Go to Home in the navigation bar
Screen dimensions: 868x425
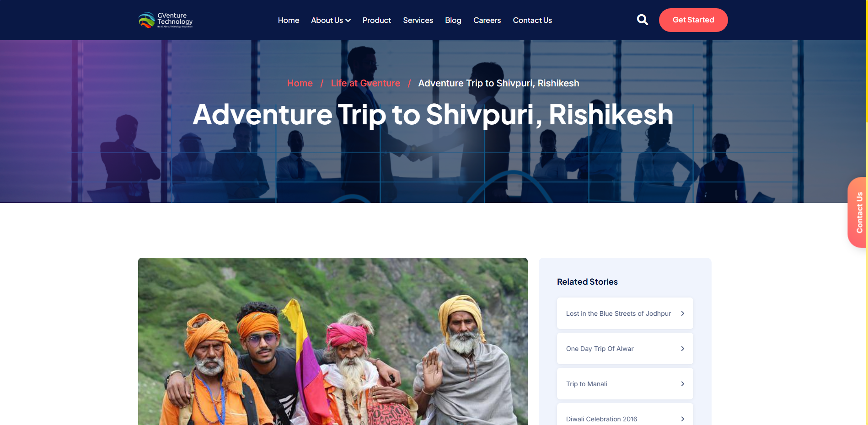coord(289,20)
